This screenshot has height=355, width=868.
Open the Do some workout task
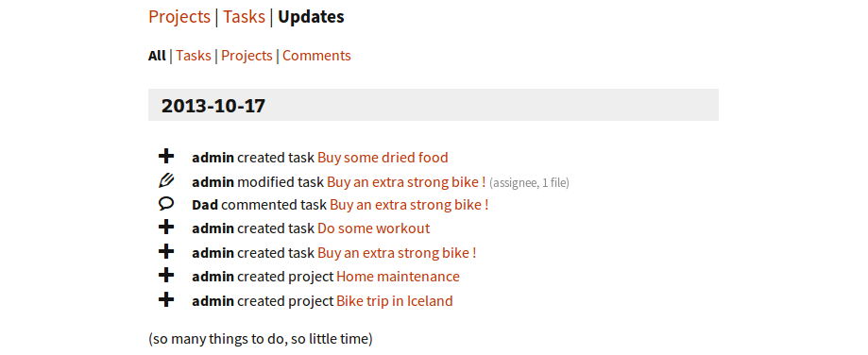[x=374, y=228]
